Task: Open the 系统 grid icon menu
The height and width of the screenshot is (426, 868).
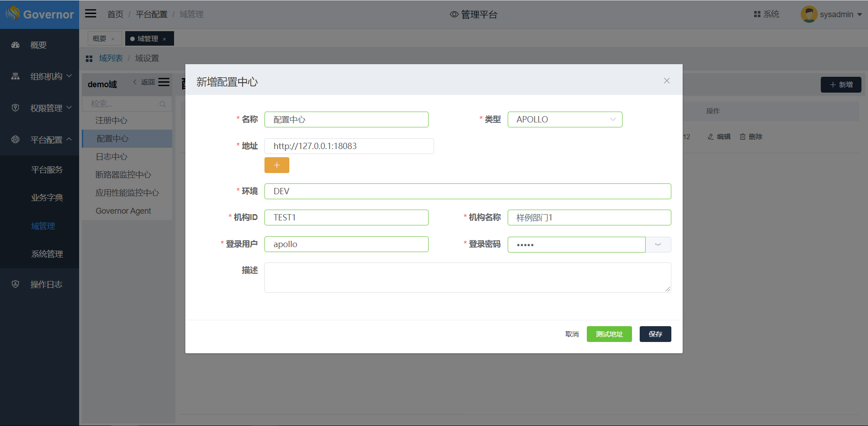Action: [x=757, y=14]
